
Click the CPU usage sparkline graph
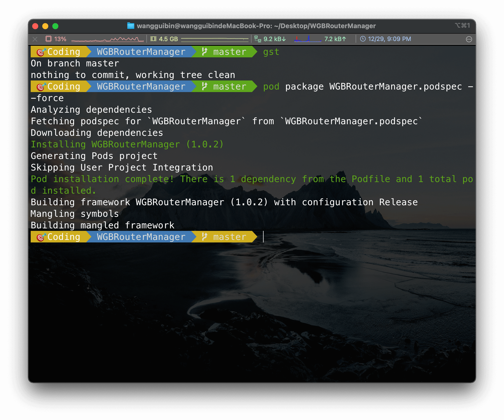107,39
